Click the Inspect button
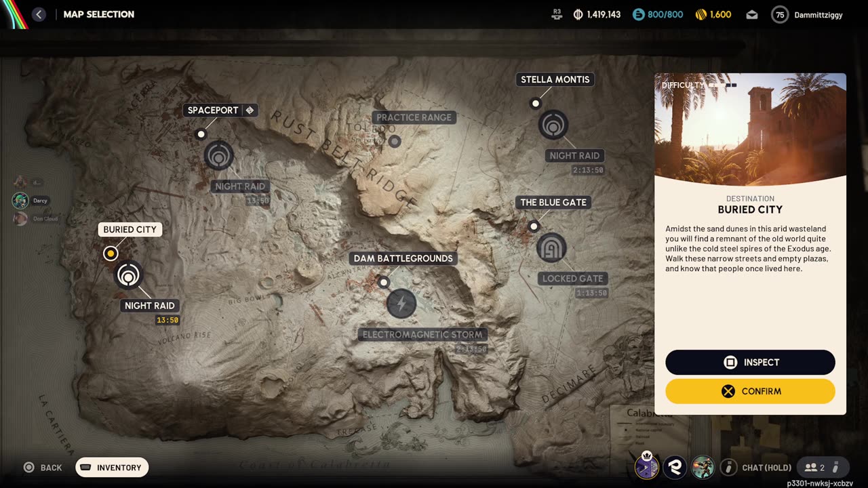The image size is (868, 488). pyautogui.click(x=750, y=363)
